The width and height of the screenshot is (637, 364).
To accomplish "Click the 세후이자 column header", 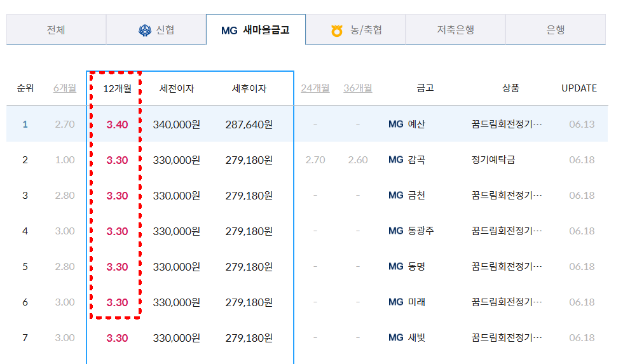I will click(249, 88).
